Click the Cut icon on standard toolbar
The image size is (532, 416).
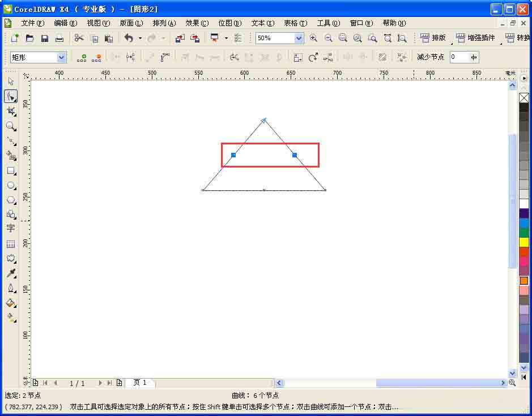pyautogui.click(x=78, y=37)
